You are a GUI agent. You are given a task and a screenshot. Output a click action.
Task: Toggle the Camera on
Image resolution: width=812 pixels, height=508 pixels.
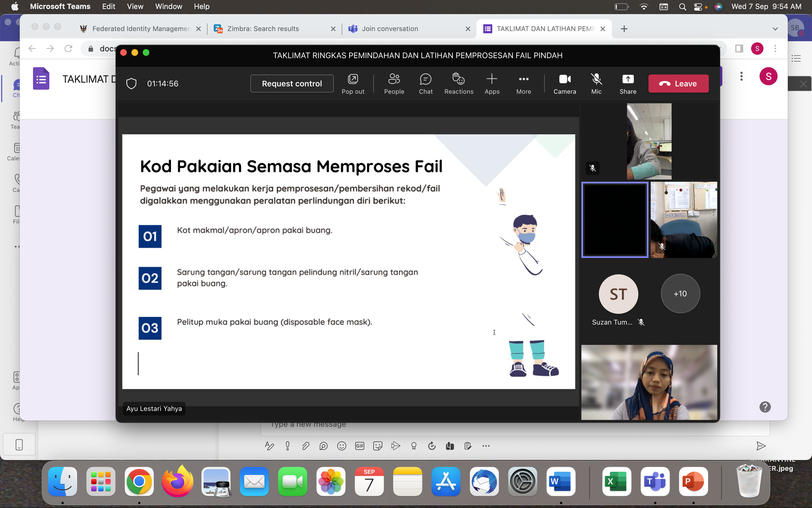(x=565, y=84)
